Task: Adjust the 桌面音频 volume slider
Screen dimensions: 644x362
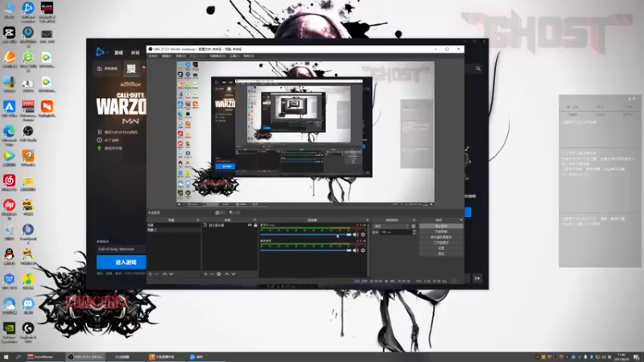Action: 306,250
